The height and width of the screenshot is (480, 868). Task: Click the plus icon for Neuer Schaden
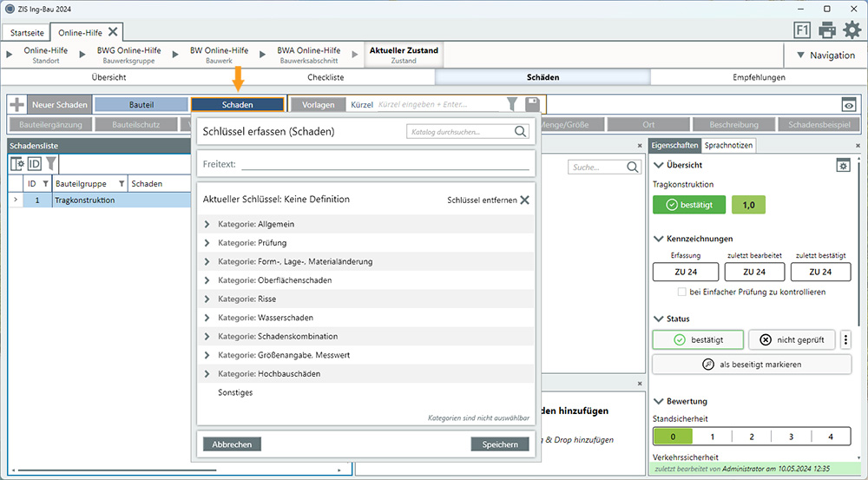(x=16, y=104)
